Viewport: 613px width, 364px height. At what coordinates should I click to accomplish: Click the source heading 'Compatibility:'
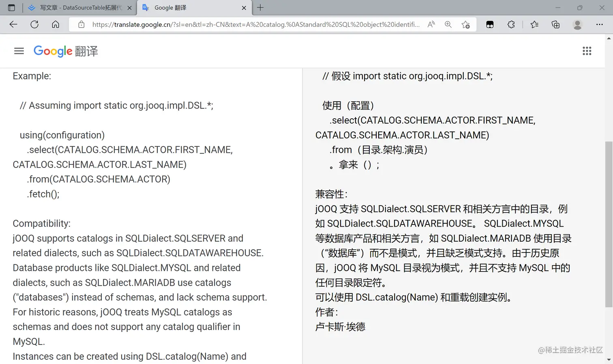coord(41,224)
